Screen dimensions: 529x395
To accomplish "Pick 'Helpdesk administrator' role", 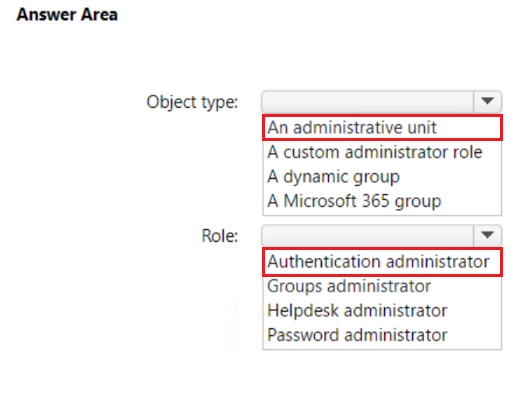I will (x=382, y=310).
